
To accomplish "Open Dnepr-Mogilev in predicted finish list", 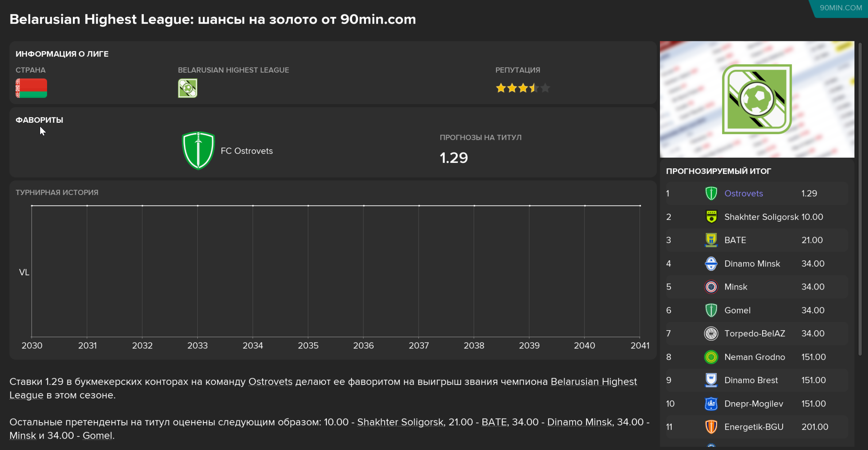I will (x=754, y=404).
